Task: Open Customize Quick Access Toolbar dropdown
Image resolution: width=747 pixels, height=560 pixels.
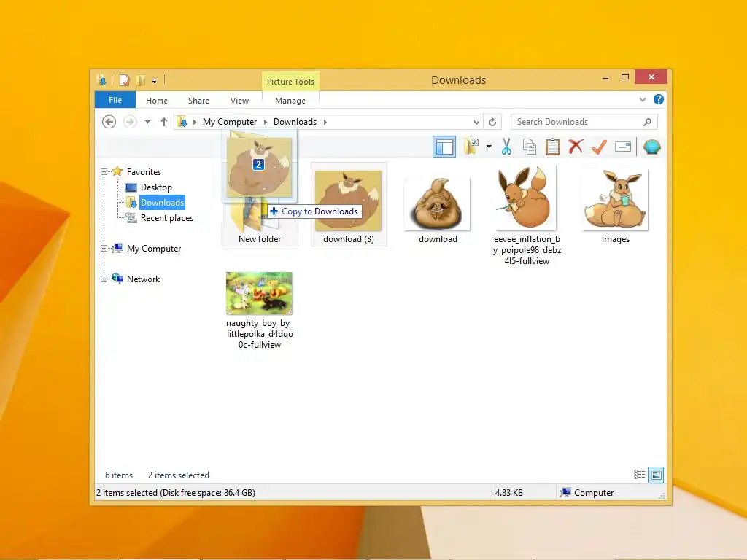Action: 155,80
